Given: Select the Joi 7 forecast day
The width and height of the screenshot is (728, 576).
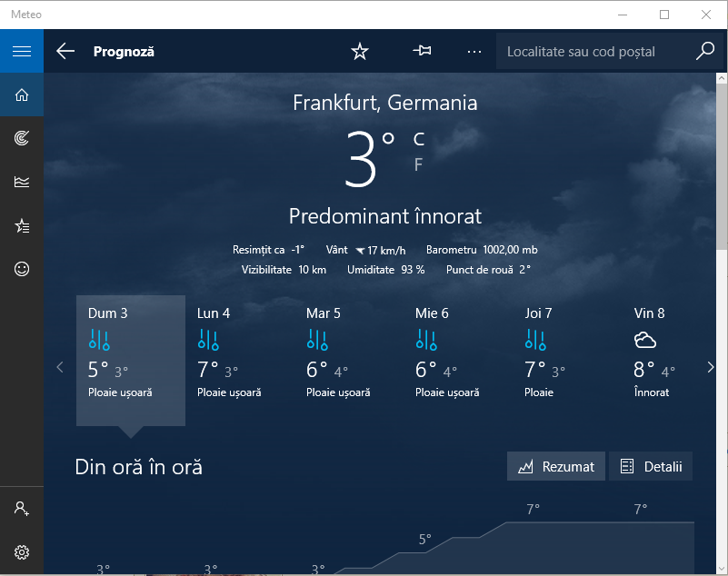Looking at the screenshot, I should [567, 360].
